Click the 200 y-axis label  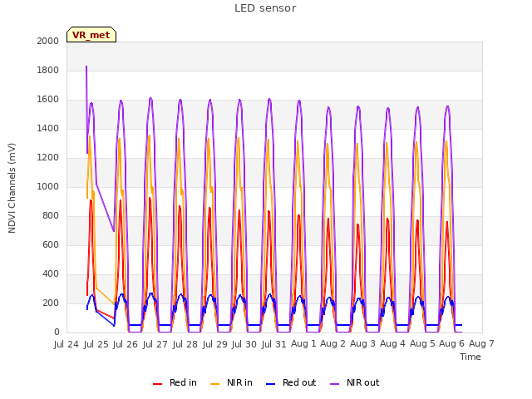coord(51,303)
